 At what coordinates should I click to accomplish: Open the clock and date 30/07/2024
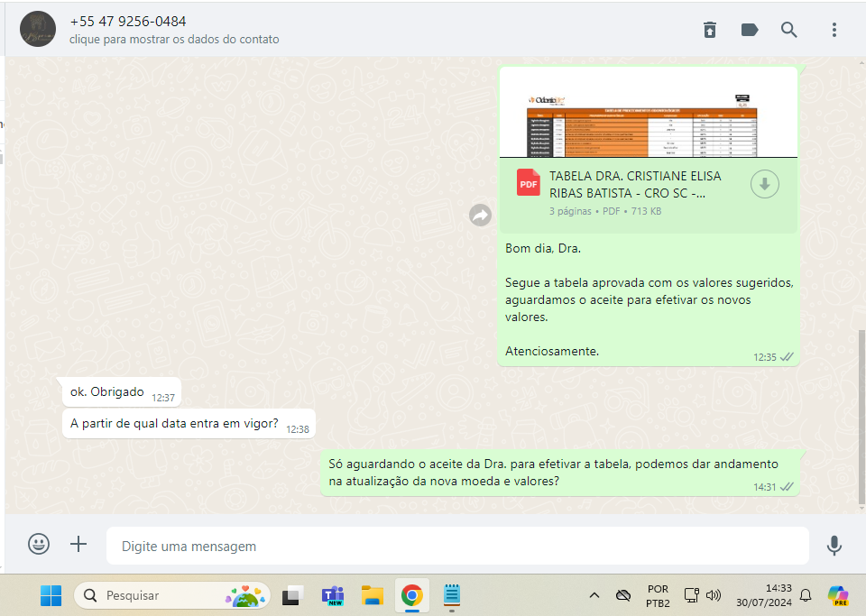(764, 595)
